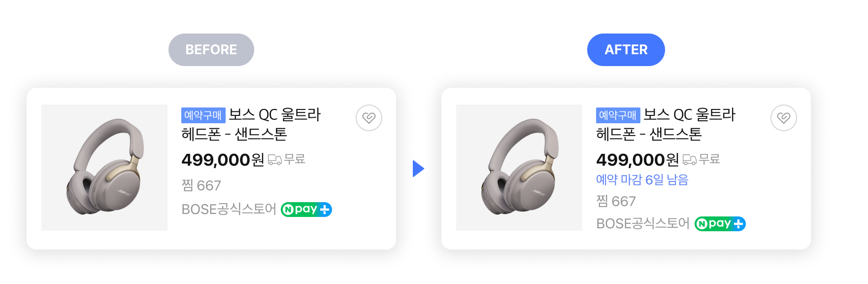The height and width of the screenshot is (284, 868).
Task: Click the free shipping truck icon in the BEFORE card
Action: coord(275,160)
